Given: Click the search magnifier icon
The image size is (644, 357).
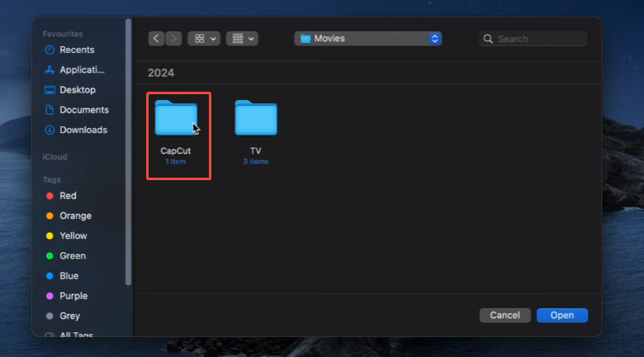Looking at the screenshot, I should (488, 39).
